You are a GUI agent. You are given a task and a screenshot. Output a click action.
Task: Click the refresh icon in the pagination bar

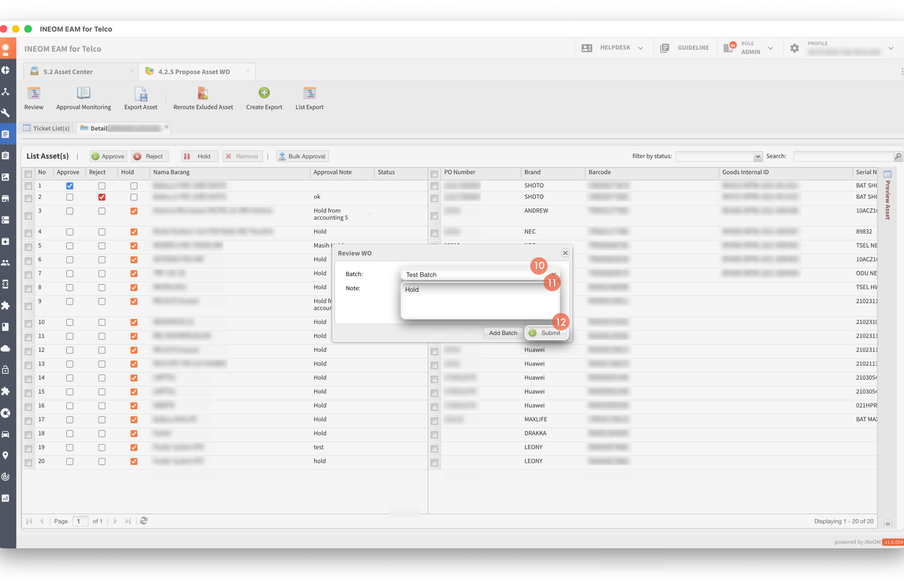pyautogui.click(x=143, y=521)
